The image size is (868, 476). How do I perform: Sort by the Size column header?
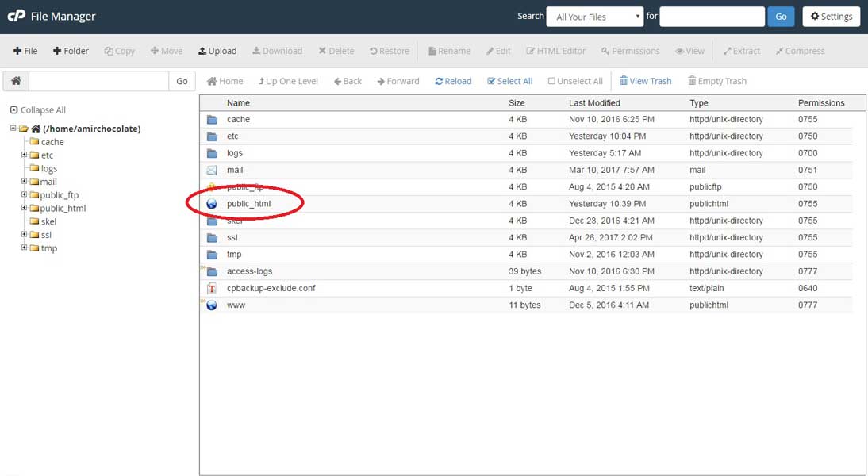517,103
